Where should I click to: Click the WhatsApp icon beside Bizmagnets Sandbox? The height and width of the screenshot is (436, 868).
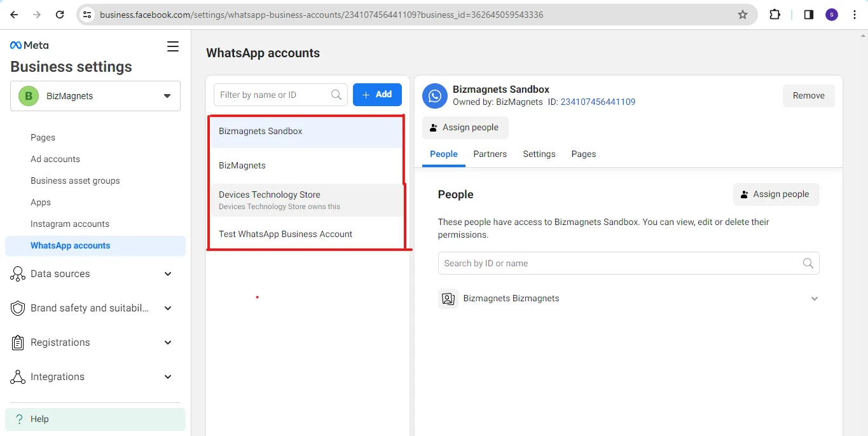point(435,96)
